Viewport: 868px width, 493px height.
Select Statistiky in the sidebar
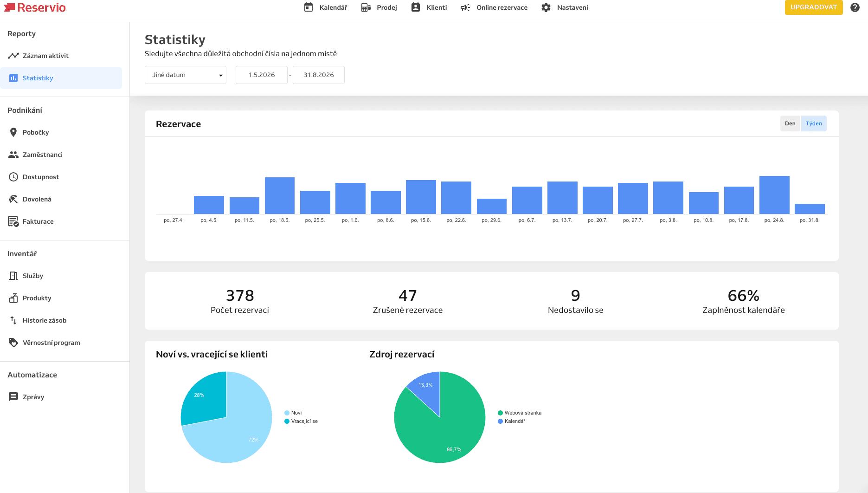tap(61, 78)
